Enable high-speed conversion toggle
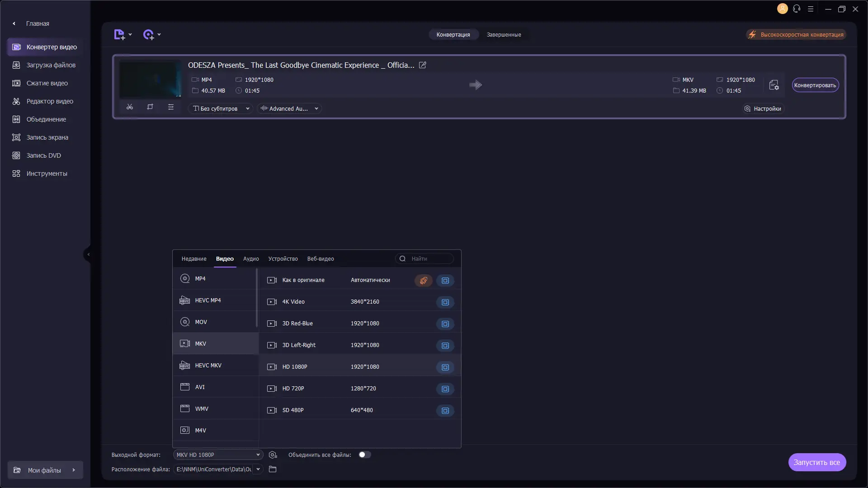 [x=796, y=35]
